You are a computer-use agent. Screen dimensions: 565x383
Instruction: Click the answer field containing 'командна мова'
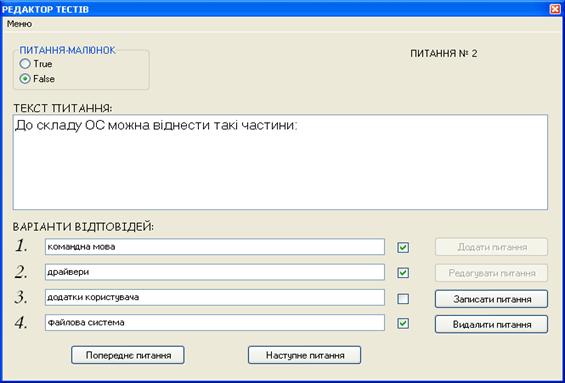[x=215, y=247]
